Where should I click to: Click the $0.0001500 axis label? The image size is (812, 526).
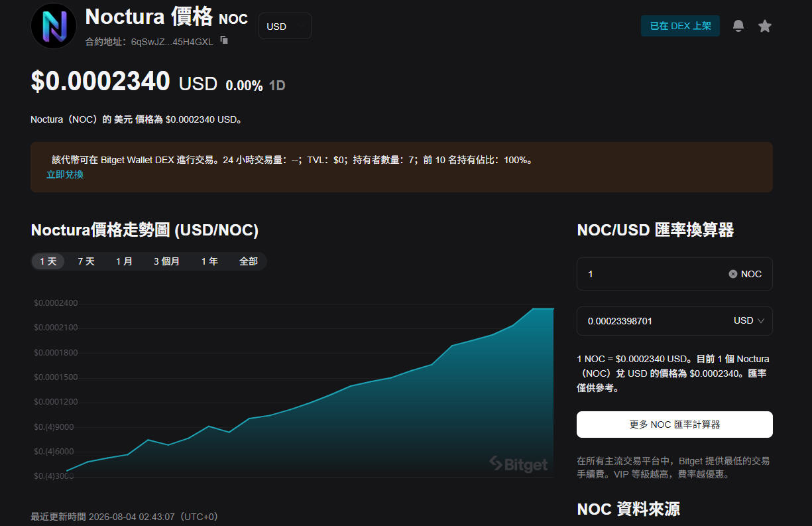point(56,377)
